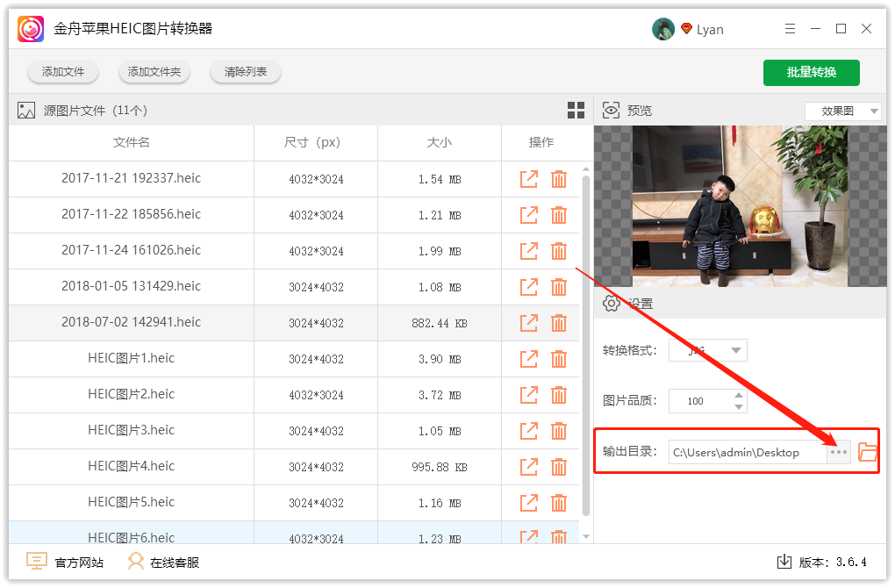Viewport: 895px width, 588px height.
Task: Delete 2017-11-22 185856.heic with trash icon
Action: pyautogui.click(x=559, y=215)
